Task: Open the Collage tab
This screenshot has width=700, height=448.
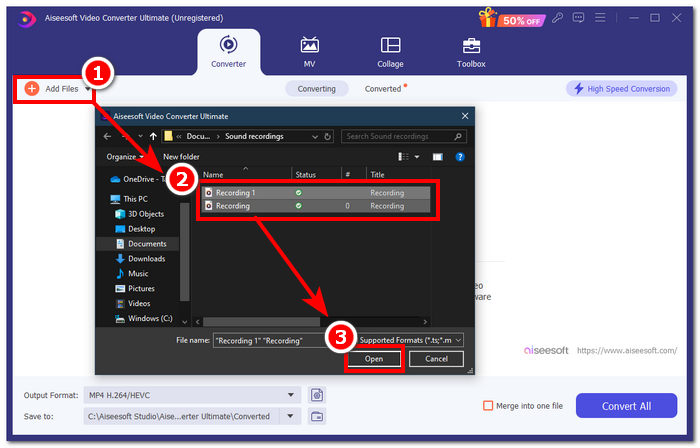Action: 390,52
